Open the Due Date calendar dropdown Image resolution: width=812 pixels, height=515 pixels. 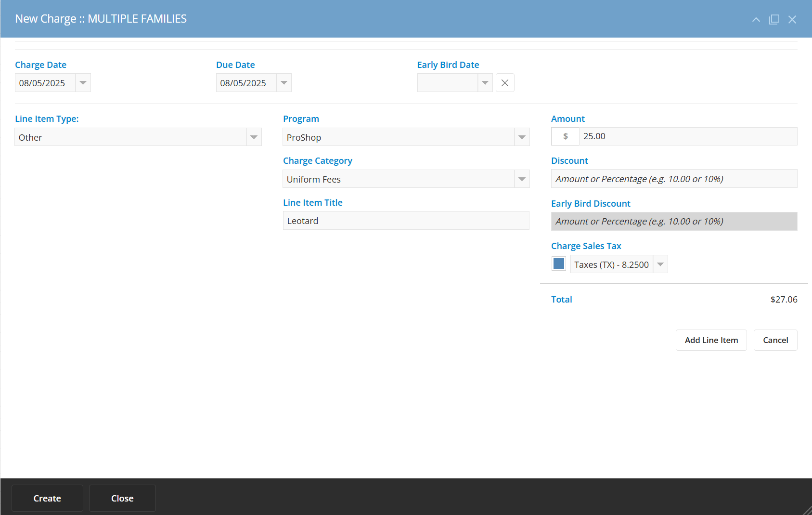pyautogui.click(x=284, y=82)
